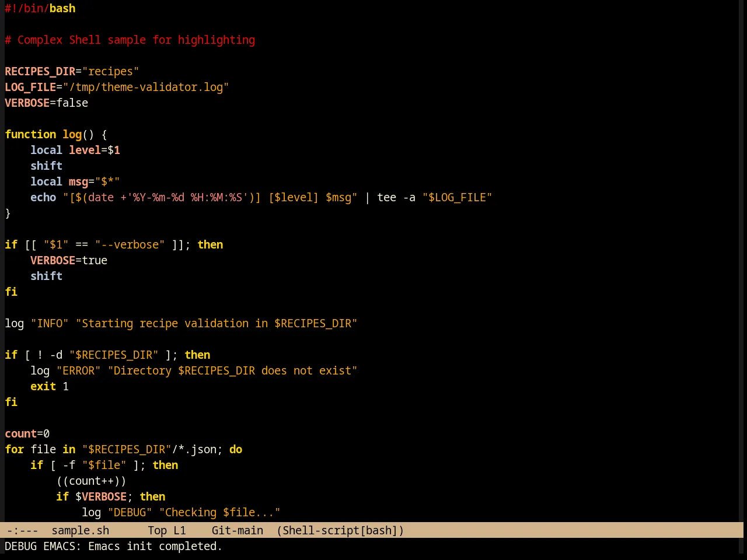Click the VERBOSE=true line
This screenshot has width=747, height=560.
[69, 260]
